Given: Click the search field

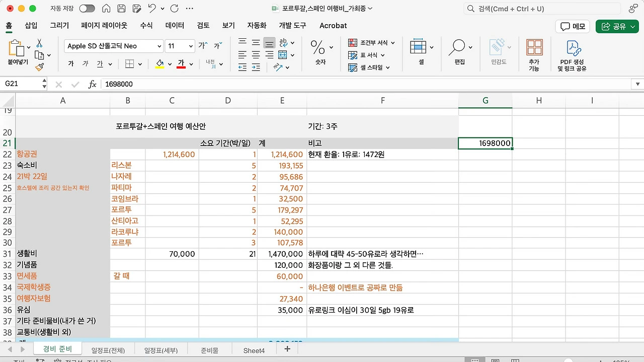Looking at the screenshot, I should (542, 9).
